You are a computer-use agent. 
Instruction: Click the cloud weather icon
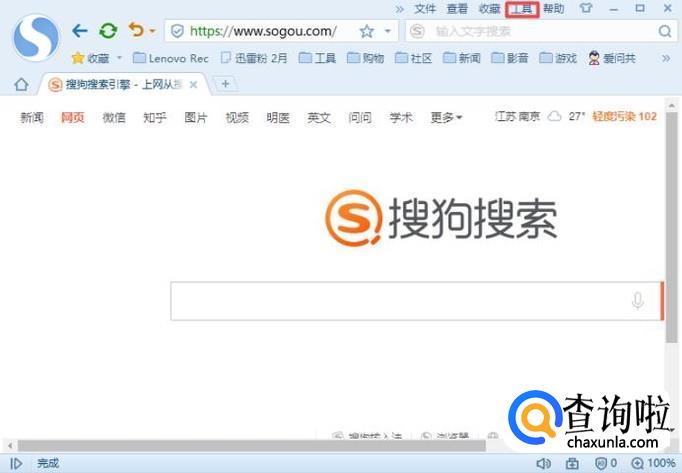click(x=554, y=117)
